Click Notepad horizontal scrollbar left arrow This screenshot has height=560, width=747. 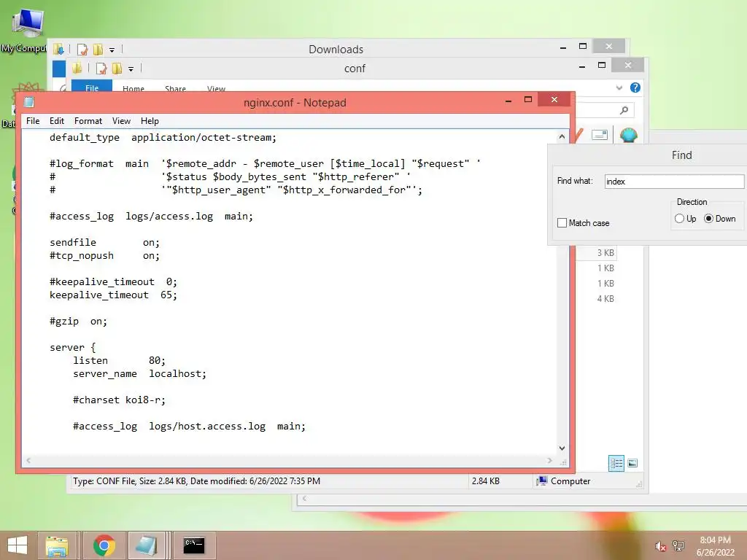click(x=28, y=461)
